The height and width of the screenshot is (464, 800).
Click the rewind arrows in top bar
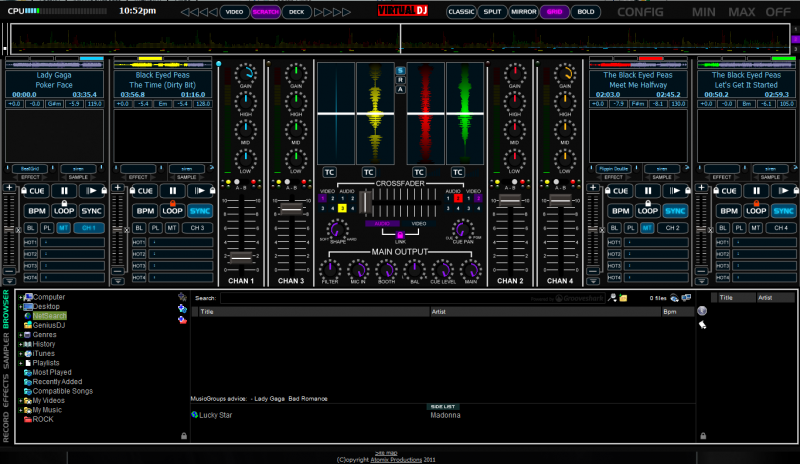point(199,12)
